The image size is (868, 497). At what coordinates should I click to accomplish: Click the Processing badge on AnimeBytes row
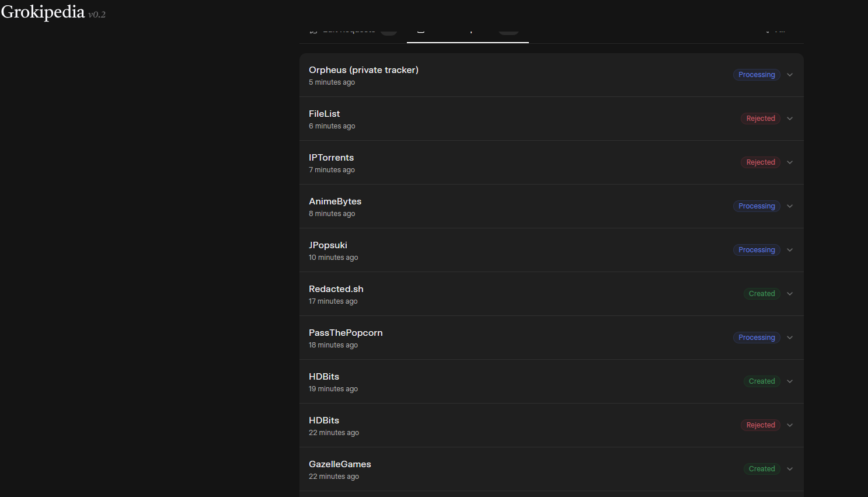(757, 206)
